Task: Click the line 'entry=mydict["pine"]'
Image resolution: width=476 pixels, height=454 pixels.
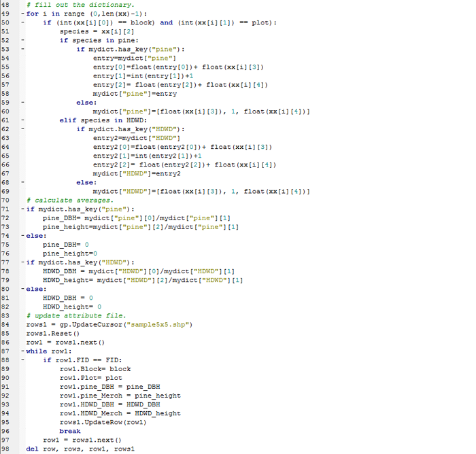Action: (135, 58)
